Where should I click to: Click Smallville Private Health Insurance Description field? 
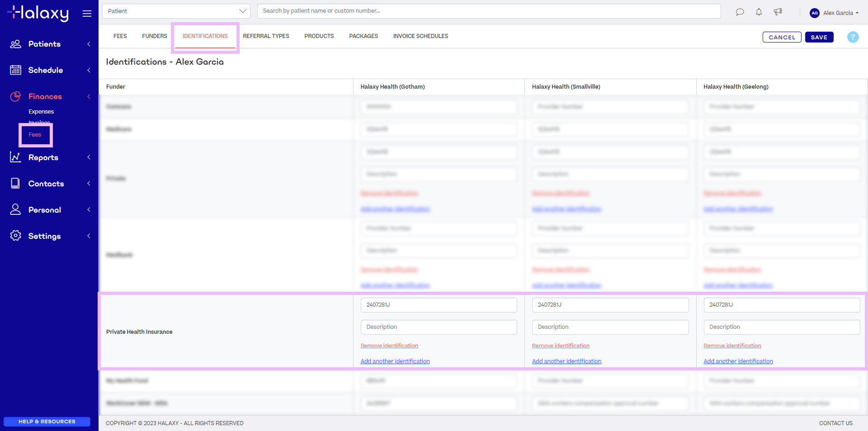(x=610, y=327)
